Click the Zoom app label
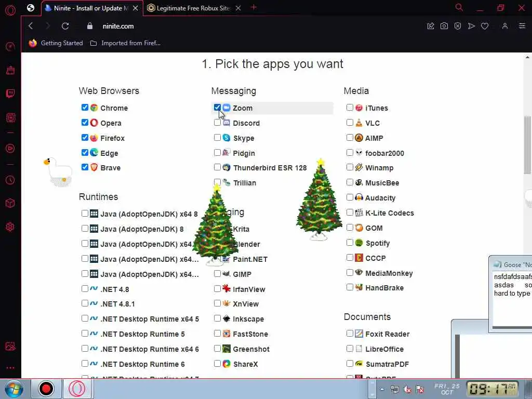Screen dimensions: 532x399 [242, 108]
